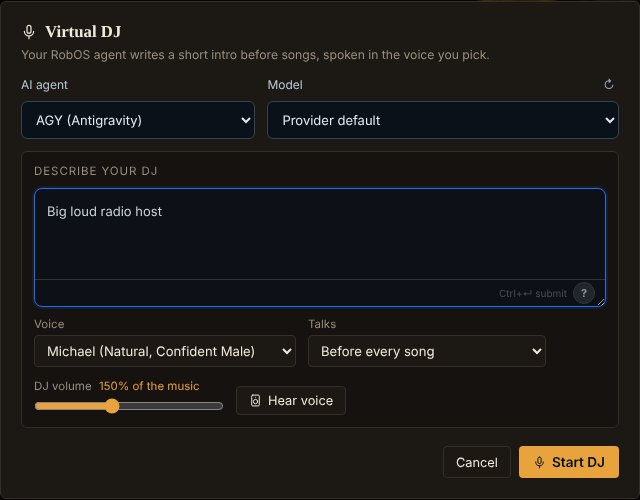Click the 'AI agent' label

click(x=44, y=84)
